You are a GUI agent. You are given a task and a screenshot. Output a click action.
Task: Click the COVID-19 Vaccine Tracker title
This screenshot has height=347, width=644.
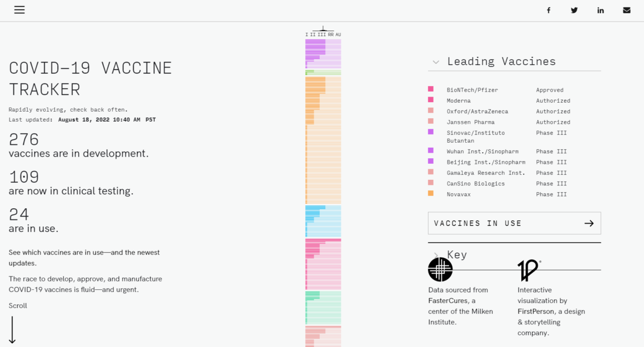pos(90,79)
